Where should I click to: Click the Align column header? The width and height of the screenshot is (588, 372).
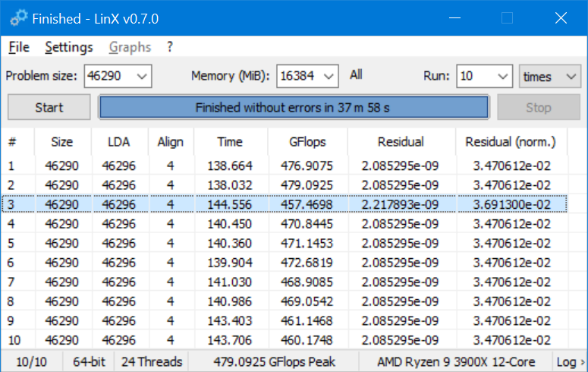pos(171,142)
